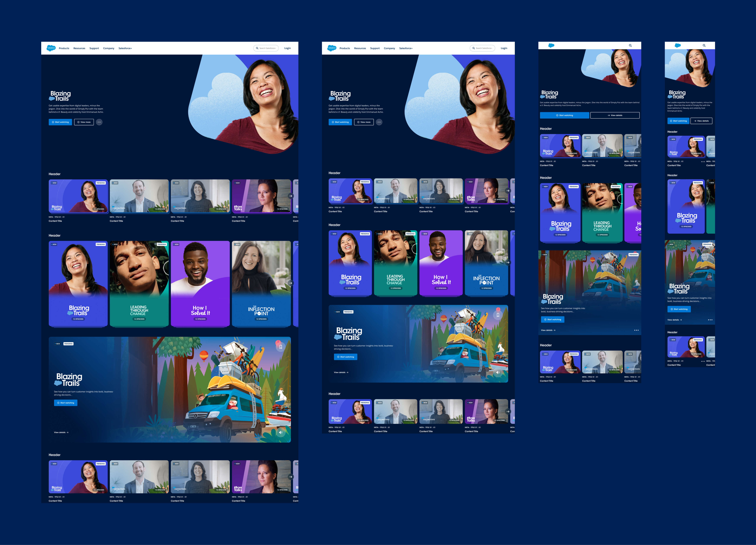The height and width of the screenshot is (545, 756).
Task: Click inside the Search Salesforce+ input field
Action: coord(266,48)
